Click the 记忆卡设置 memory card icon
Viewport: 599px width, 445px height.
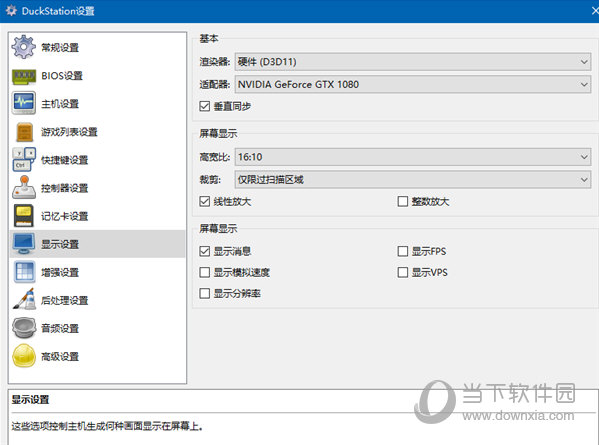point(24,215)
